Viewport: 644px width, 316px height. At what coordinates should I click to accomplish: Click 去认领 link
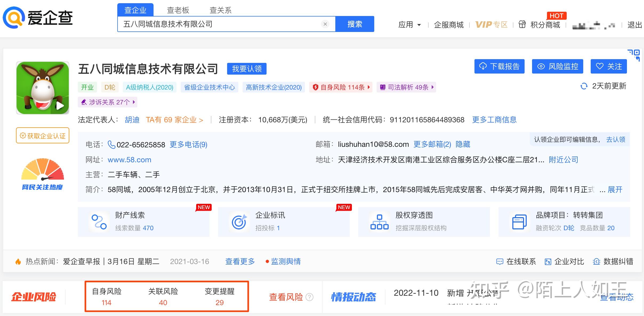click(616, 139)
